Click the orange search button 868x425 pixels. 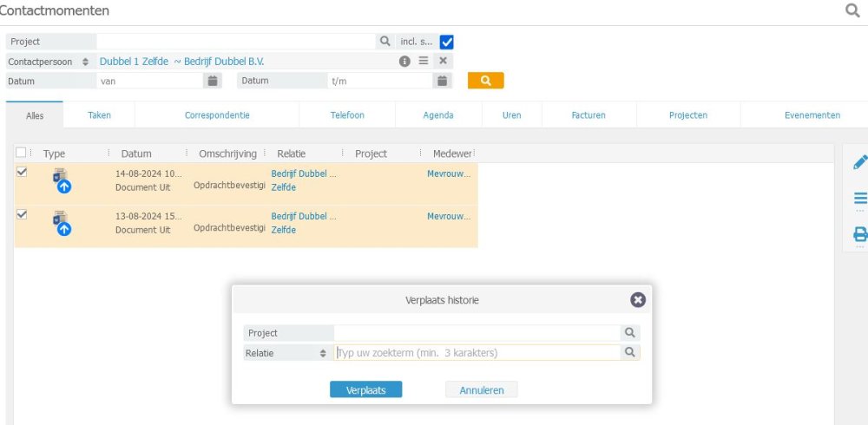coord(485,81)
